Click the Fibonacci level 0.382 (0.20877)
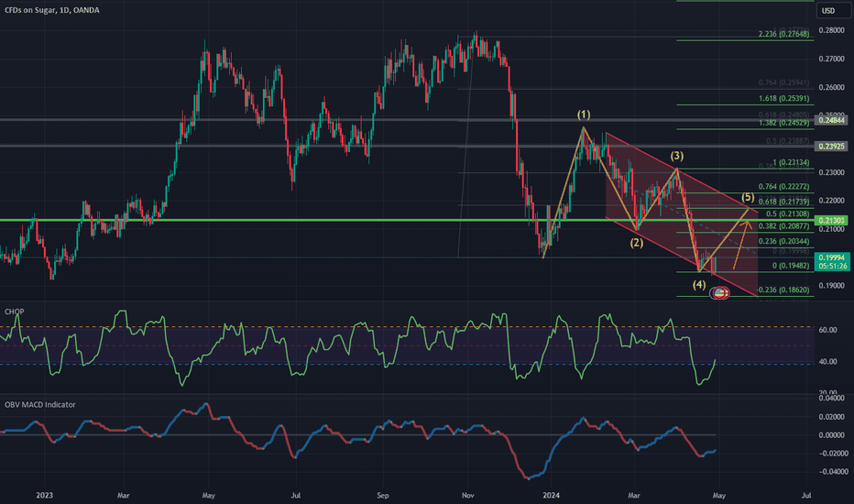Image resolution: width=854 pixels, height=504 pixels. [x=783, y=225]
